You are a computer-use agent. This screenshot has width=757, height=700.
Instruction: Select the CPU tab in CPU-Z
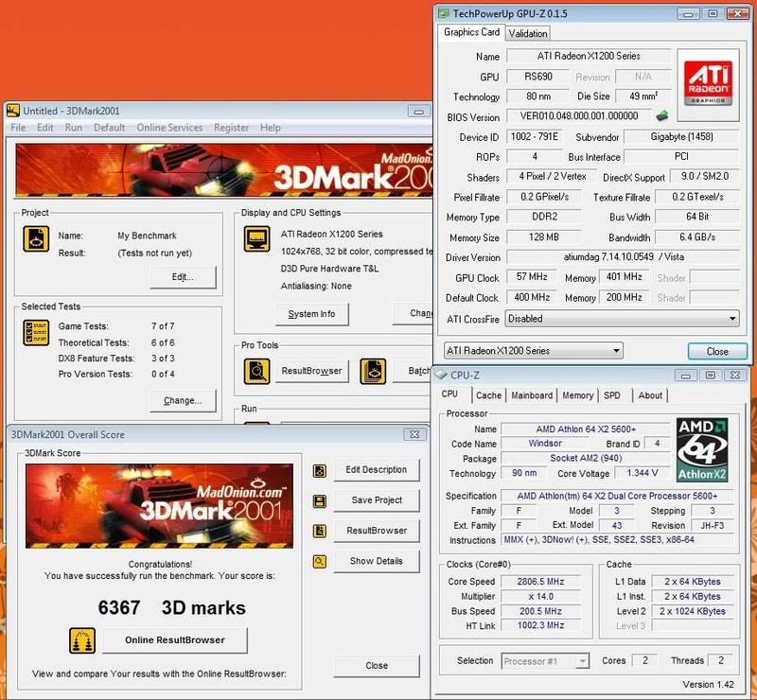point(449,394)
